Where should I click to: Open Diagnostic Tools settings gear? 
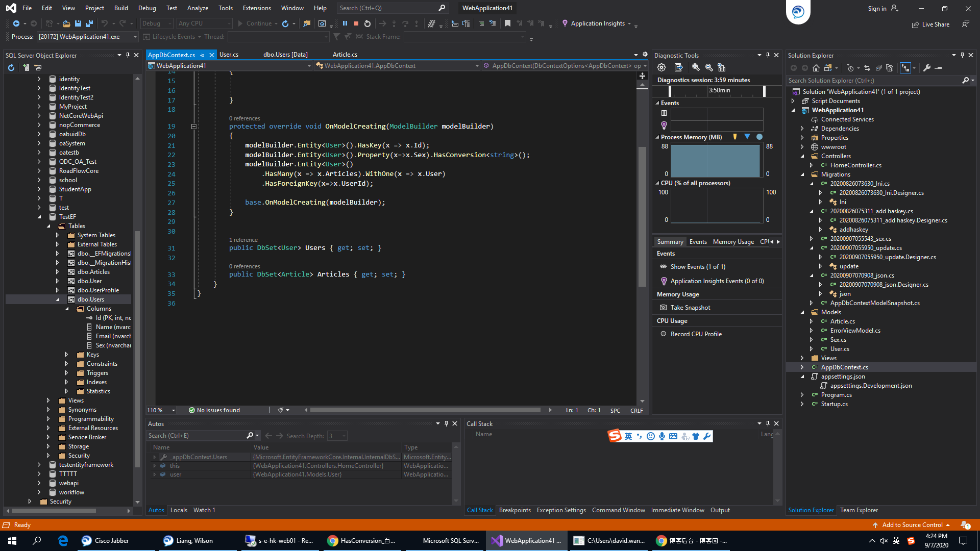(661, 67)
